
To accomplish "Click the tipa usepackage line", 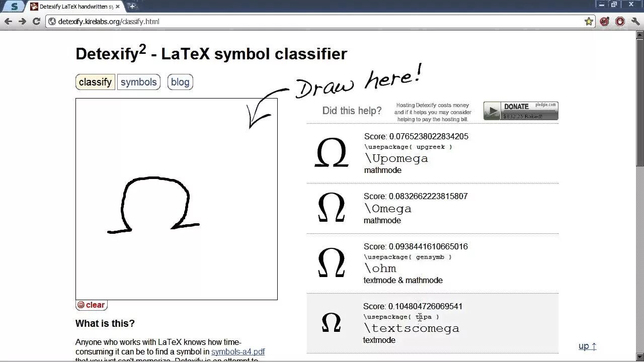I will [x=401, y=317].
